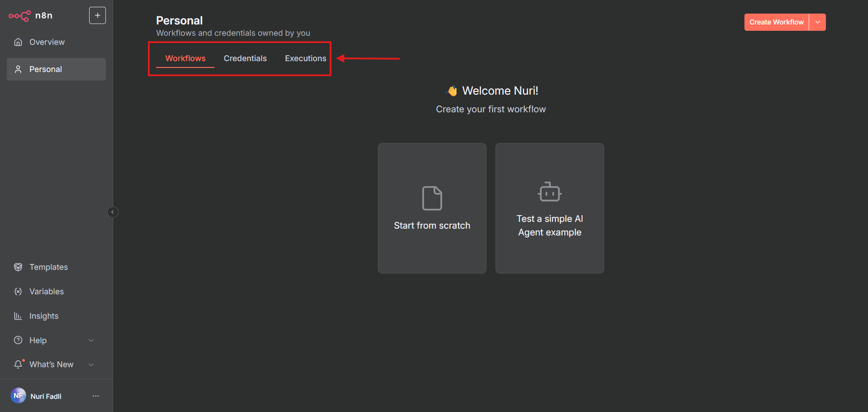This screenshot has width=868, height=412.
Task: Click the What's New bell icon
Action: pos(18,364)
